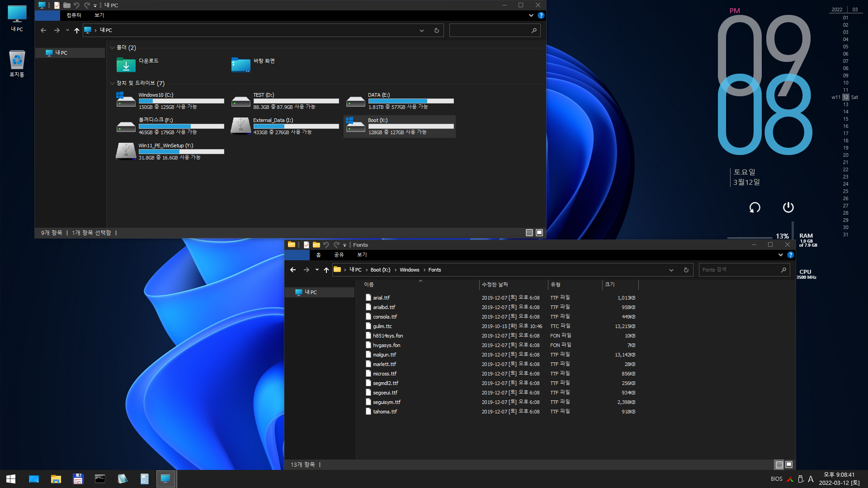Image resolution: width=868 pixels, height=488 pixels.
Task: Toggle the IME input mode A indicator
Action: click(811, 479)
